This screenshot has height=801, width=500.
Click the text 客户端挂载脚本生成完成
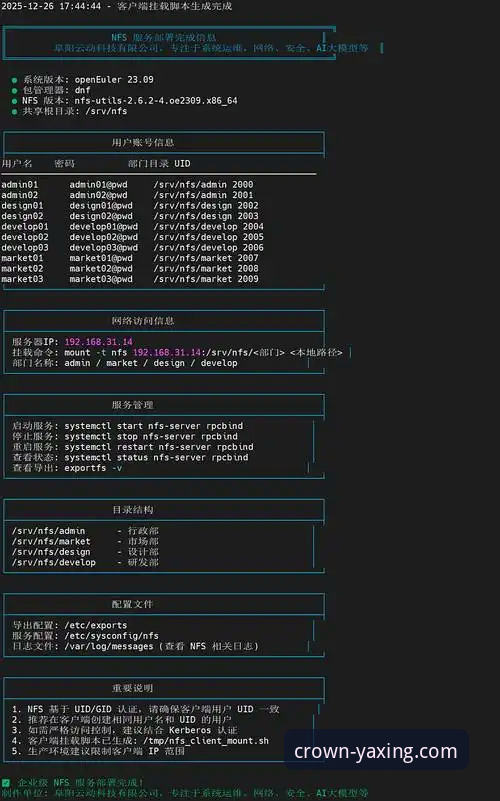tap(175, 6)
